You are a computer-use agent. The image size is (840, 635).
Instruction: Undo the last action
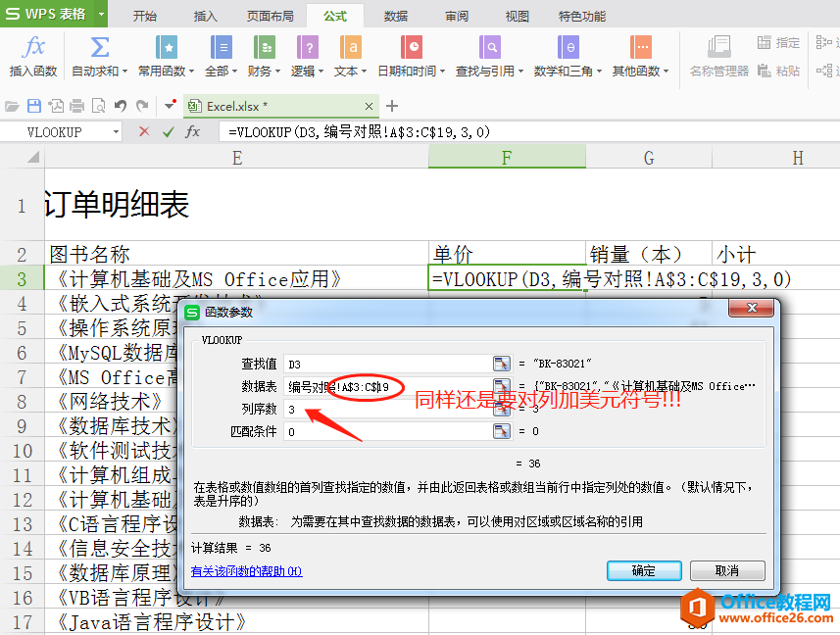click(121, 106)
